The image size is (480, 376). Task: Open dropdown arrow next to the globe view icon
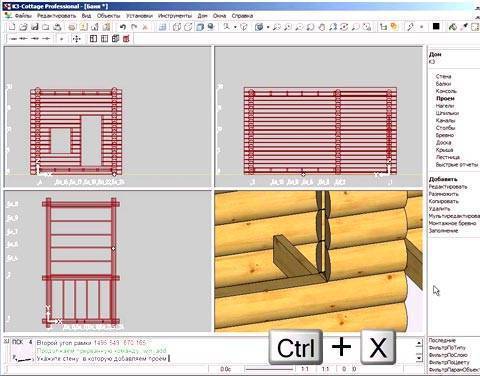pyautogui.click(x=268, y=27)
